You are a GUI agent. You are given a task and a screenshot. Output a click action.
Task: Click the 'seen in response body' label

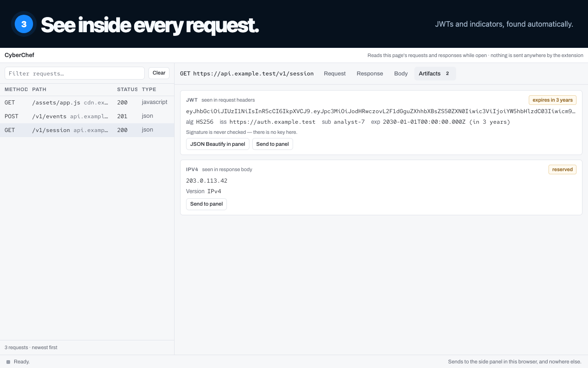[227, 169]
